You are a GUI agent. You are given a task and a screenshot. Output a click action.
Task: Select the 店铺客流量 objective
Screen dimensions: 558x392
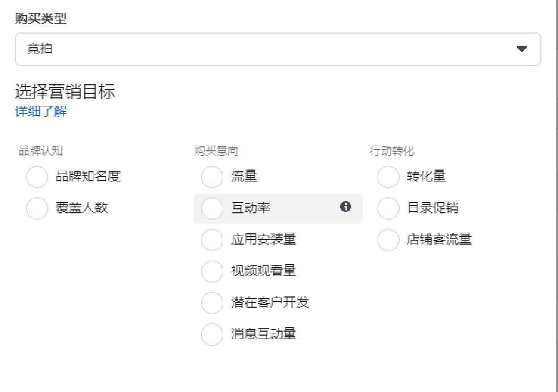coord(388,240)
